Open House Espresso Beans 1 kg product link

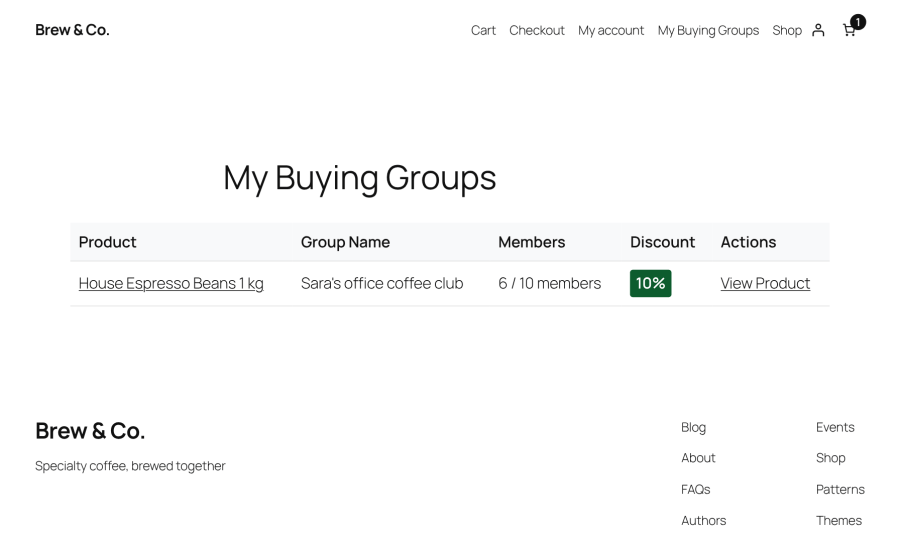pos(171,283)
